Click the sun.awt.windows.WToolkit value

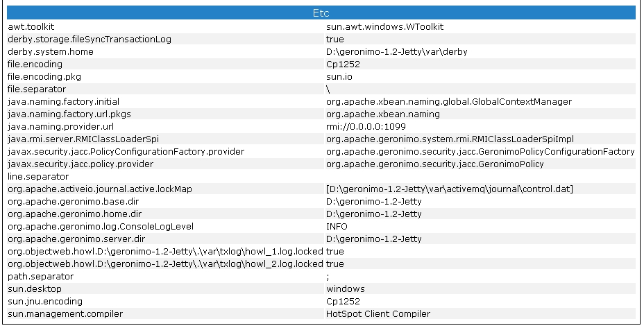(384, 26)
